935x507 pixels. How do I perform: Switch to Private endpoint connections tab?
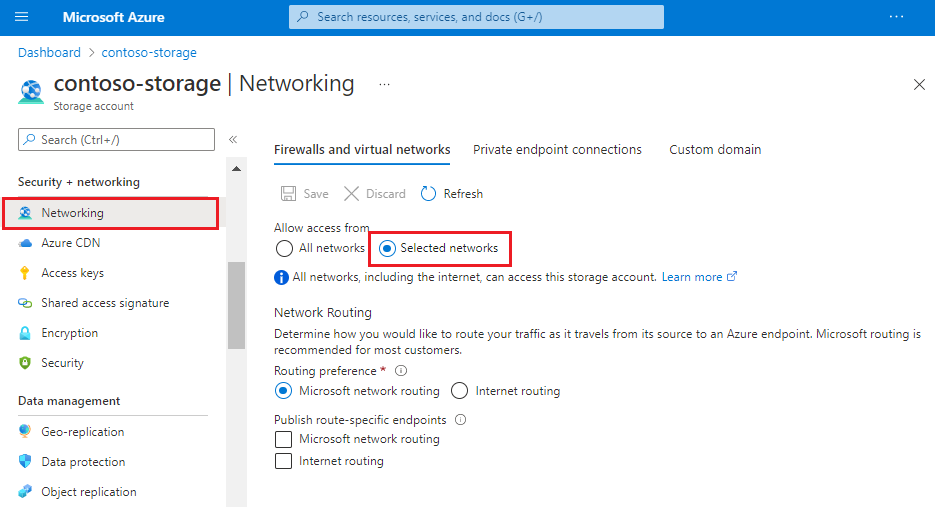[557, 150]
